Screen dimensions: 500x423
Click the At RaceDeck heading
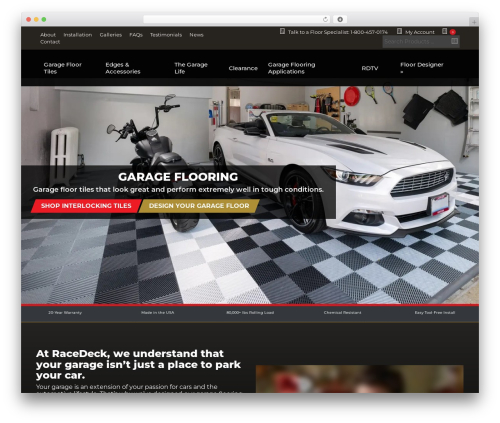(138, 364)
